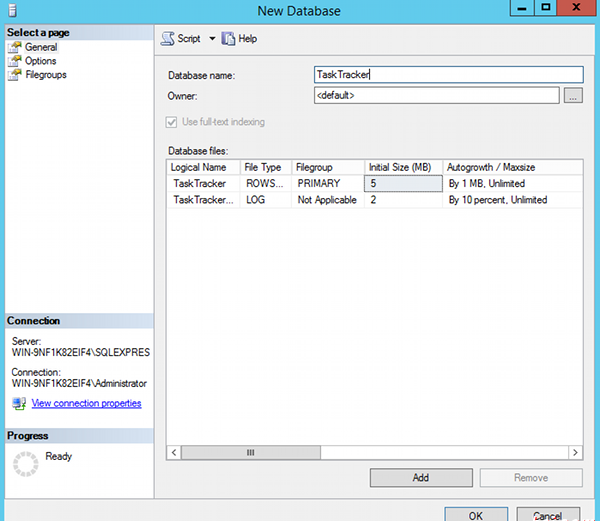600x521 pixels.
Task: Click the Database name input field
Action: coord(448,75)
